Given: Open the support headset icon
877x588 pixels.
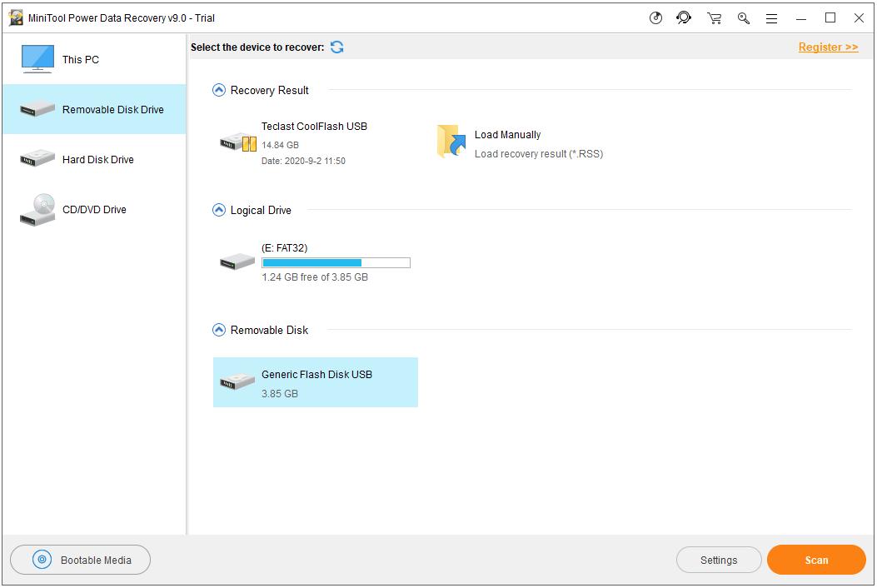Looking at the screenshot, I should click(x=684, y=17).
